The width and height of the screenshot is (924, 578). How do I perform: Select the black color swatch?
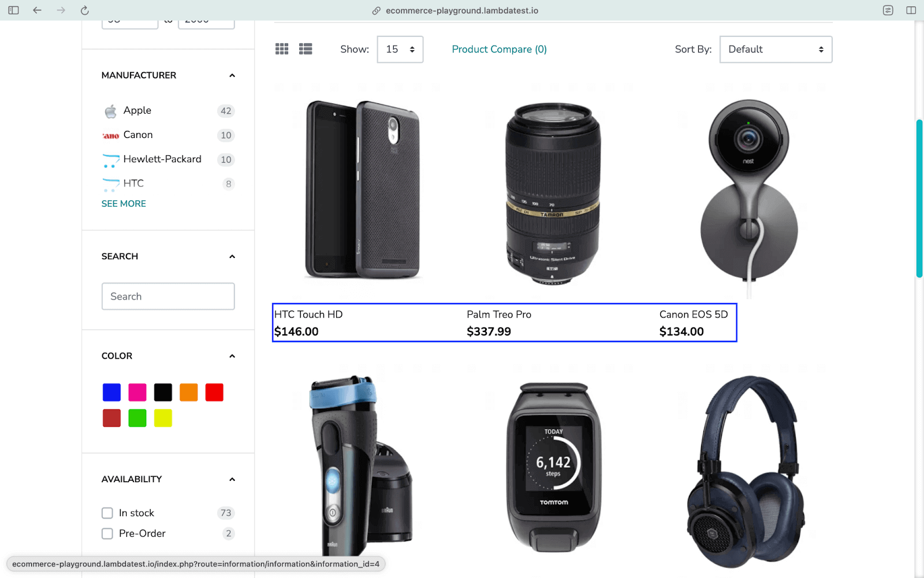[163, 393]
